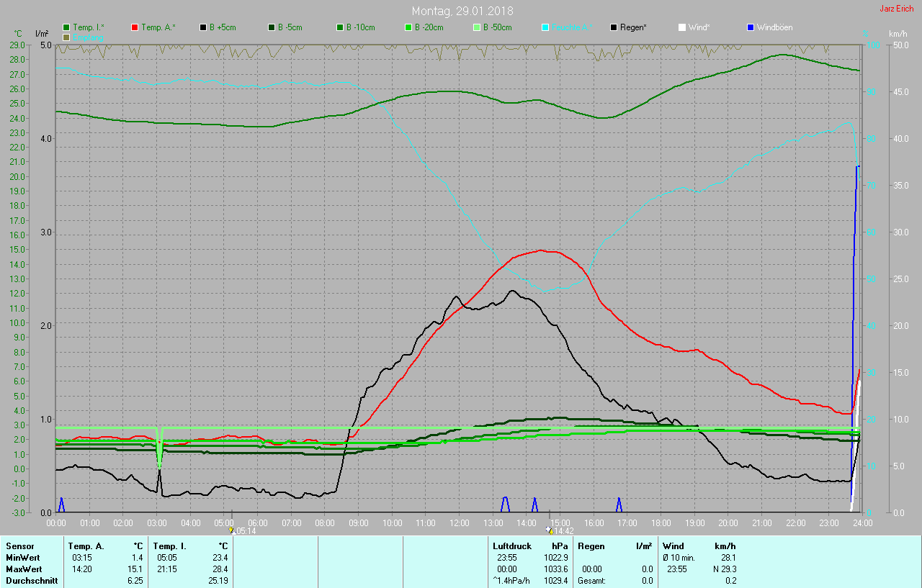The height and width of the screenshot is (588, 922).
Task: Click the Regen column header in table
Action: (591, 546)
